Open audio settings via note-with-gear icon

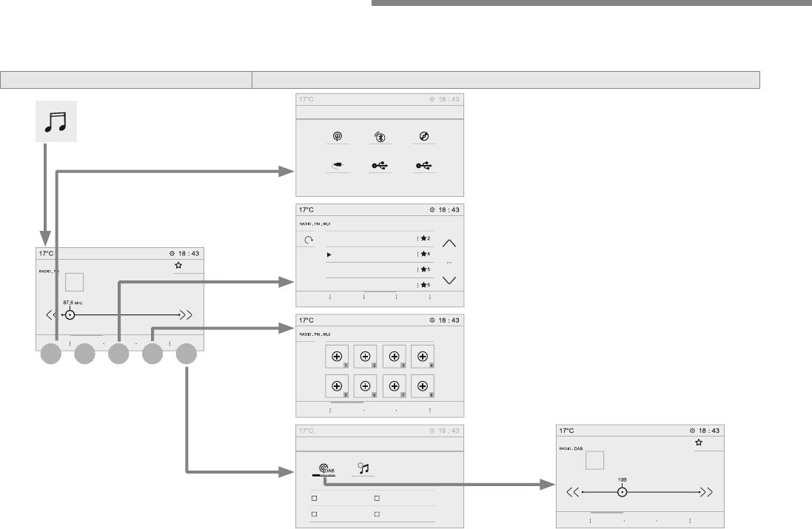click(363, 468)
